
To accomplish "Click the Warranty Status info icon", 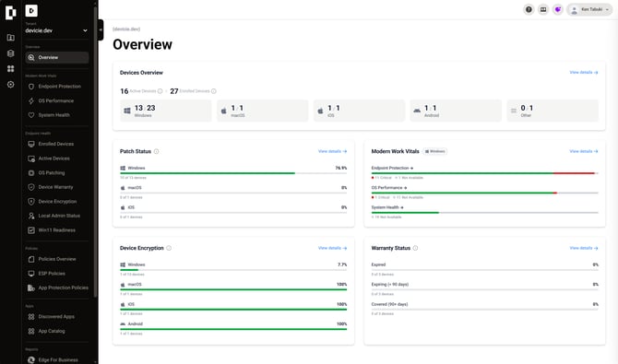I will coord(415,248).
